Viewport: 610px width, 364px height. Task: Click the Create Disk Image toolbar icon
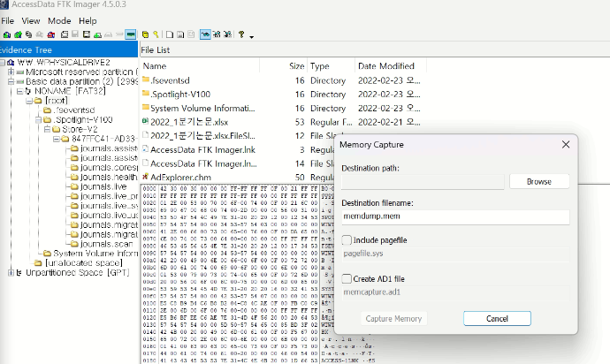click(65, 34)
